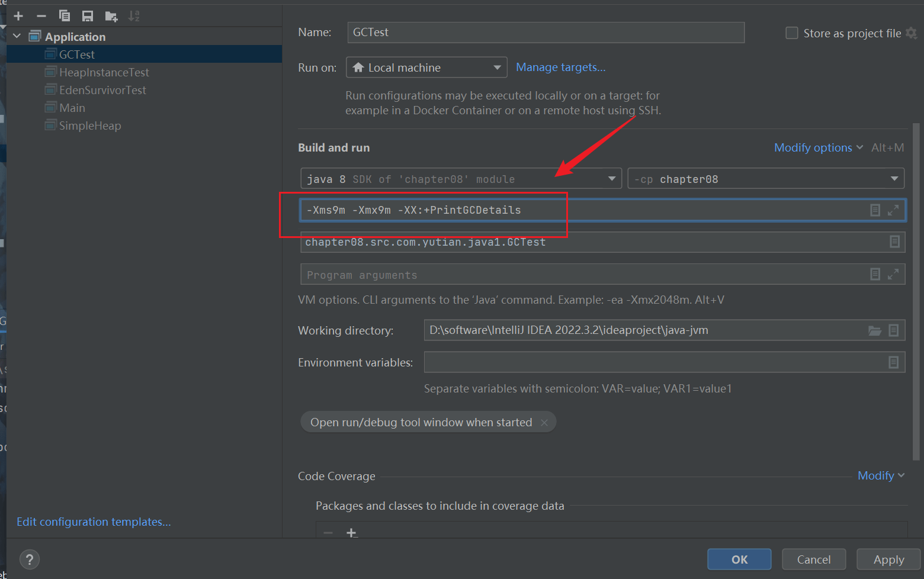Open the Modify options menu

tap(817, 147)
